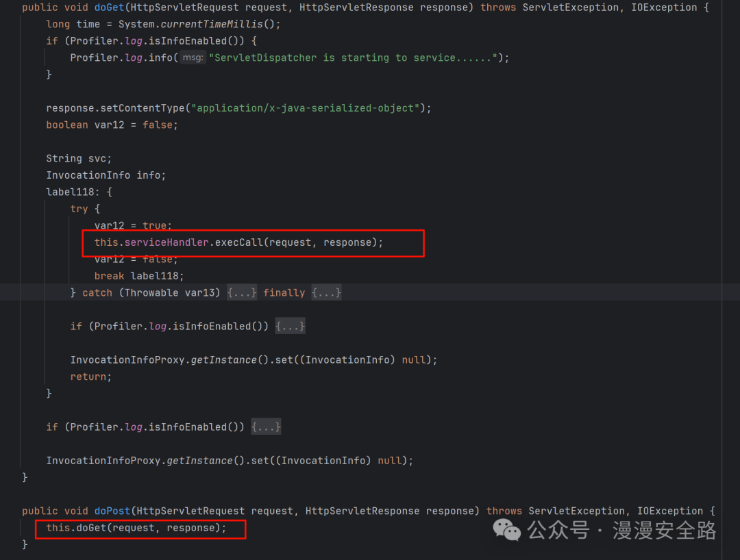
Task: Click the try keyword inside label118
Action: 79,209
